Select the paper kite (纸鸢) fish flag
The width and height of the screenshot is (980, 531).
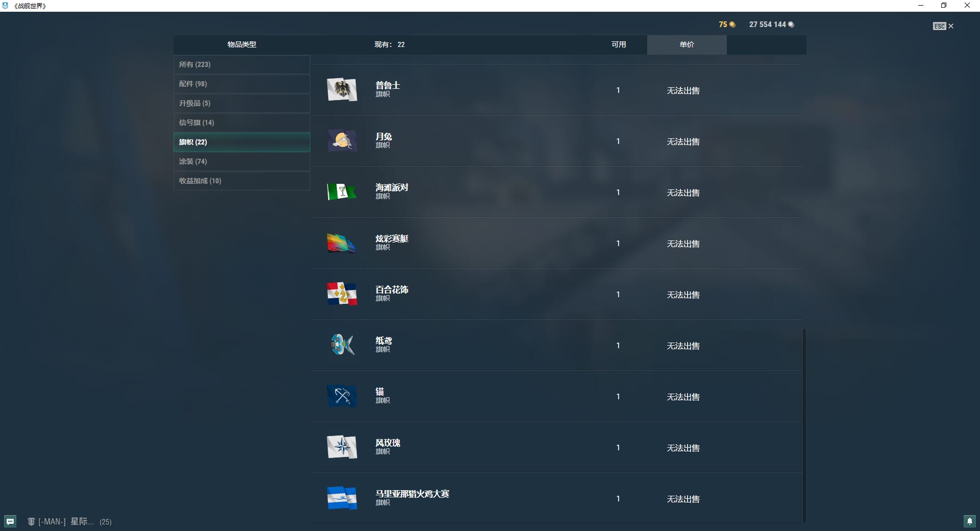pos(341,345)
